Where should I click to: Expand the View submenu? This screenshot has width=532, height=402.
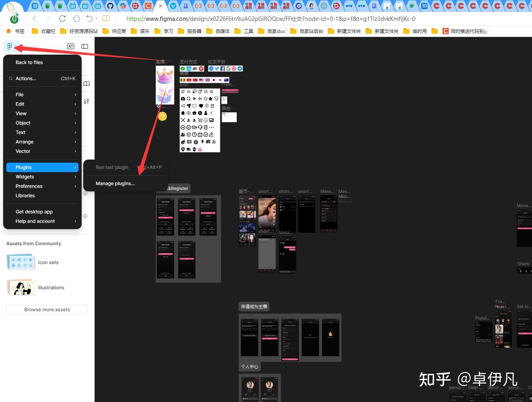[42, 114]
